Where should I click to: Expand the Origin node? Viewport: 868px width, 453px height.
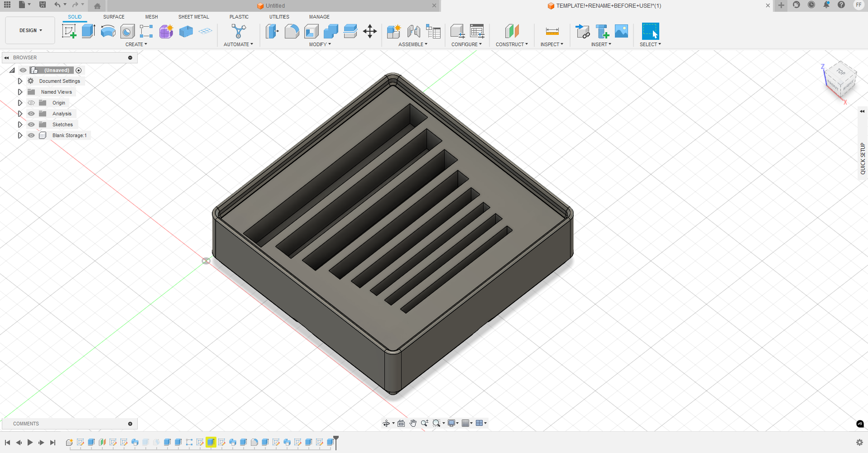pyautogui.click(x=20, y=103)
